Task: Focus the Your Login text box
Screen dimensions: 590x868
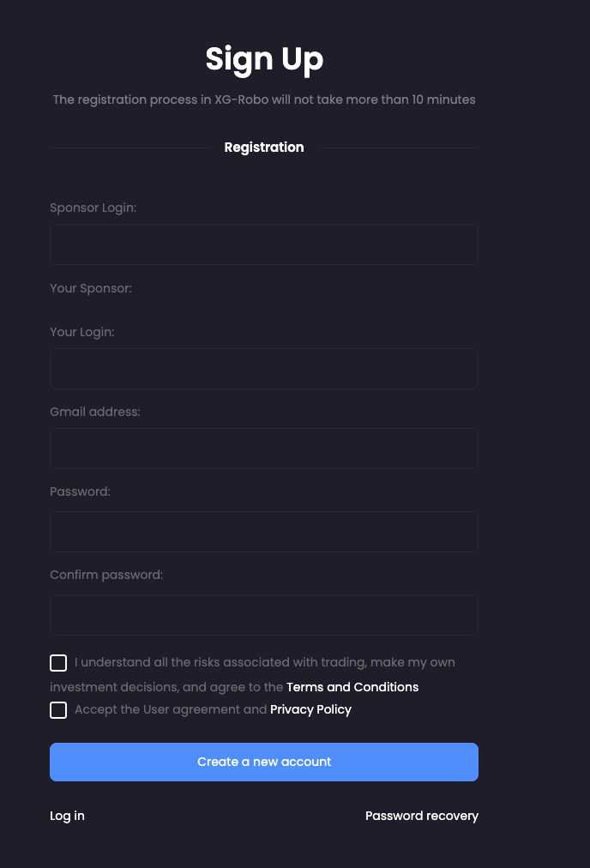Action: tap(264, 369)
